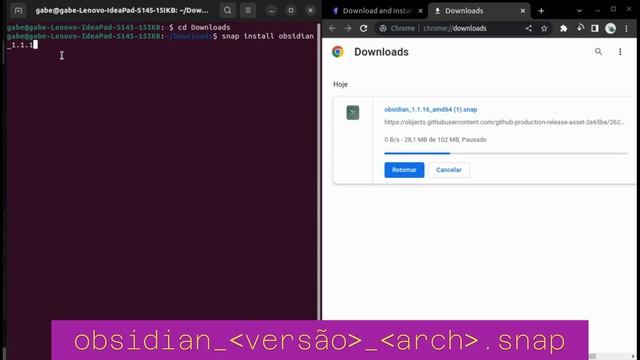Click the terminal search icon
The width and height of the screenshot is (640, 360).
point(227,11)
